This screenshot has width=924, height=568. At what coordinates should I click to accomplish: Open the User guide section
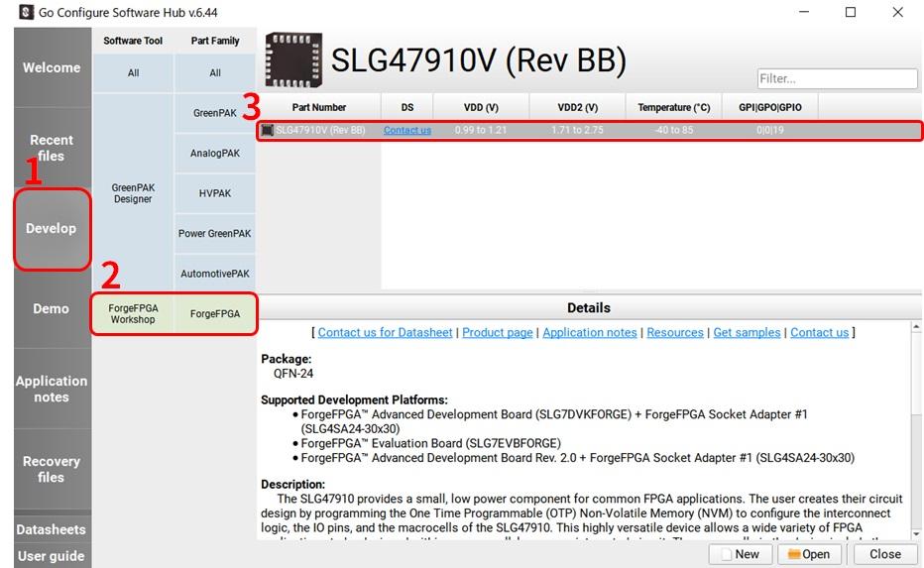point(52,556)
